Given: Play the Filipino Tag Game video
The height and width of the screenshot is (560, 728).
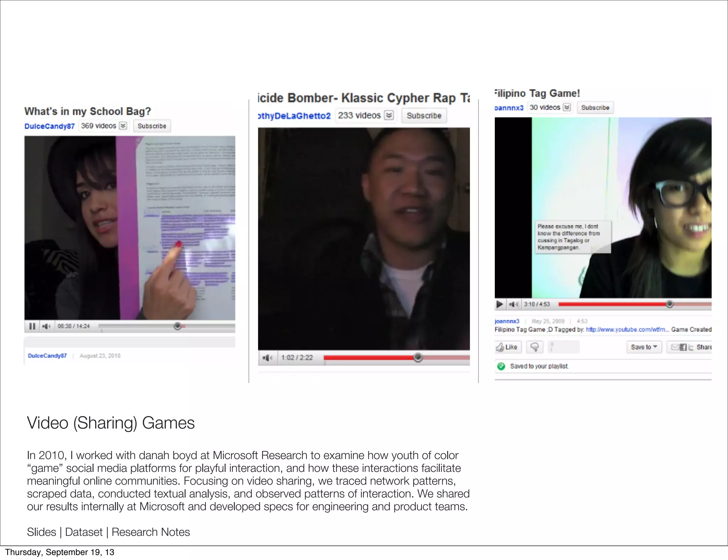Looking at the screenshot, I should (x=500, y=304).
